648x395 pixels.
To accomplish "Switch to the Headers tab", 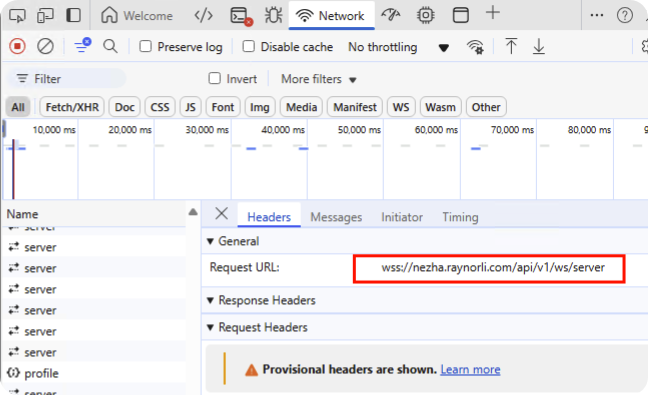I will pos(269,217).
